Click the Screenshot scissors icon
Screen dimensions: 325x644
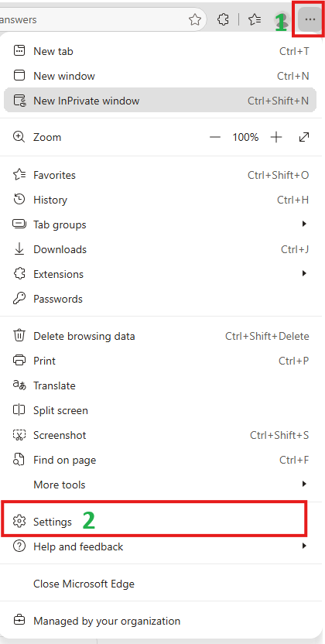(19, 435)
